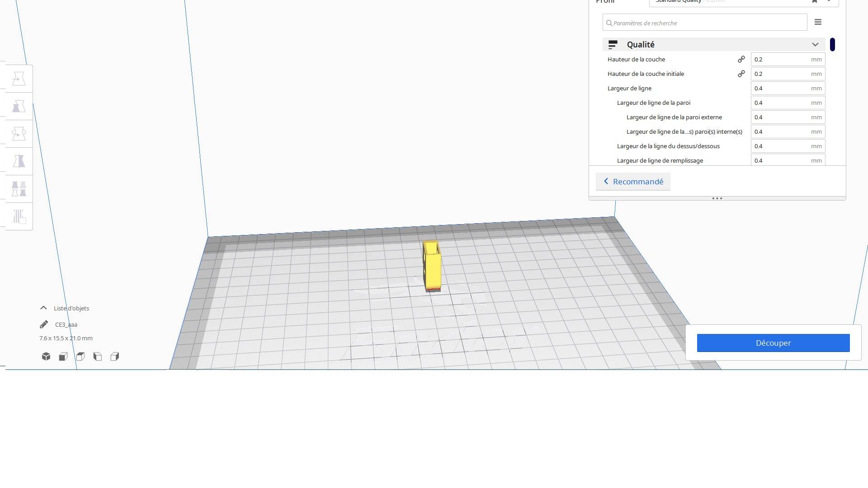Click the pencil icon next to CE3_aaa
The width and height of the screenshot is (868, 488).
(x=44, y=324)
